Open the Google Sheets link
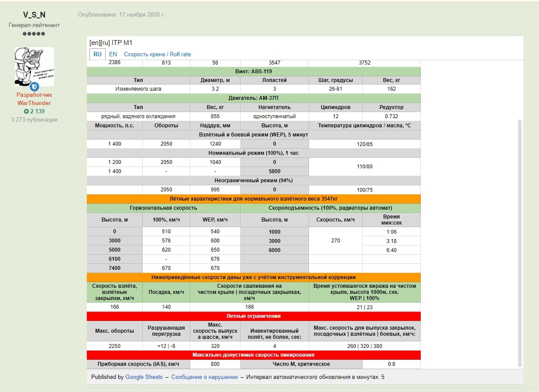The width and height of the screenshot is (539, 392). [x=144, y=377]
